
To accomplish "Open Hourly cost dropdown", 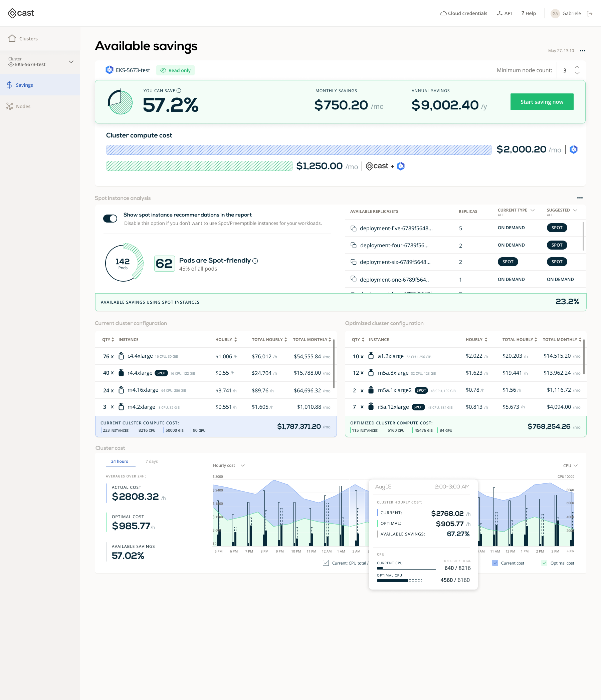I will 228,465.
